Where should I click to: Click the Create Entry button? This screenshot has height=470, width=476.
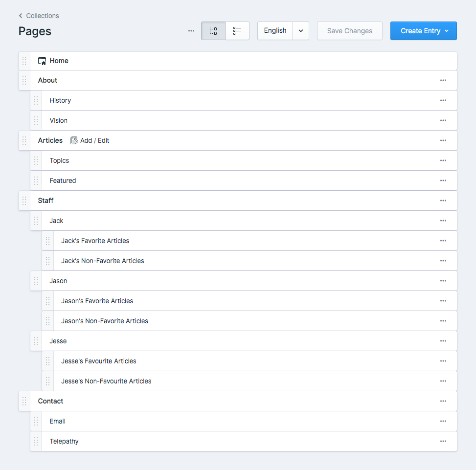419,30
